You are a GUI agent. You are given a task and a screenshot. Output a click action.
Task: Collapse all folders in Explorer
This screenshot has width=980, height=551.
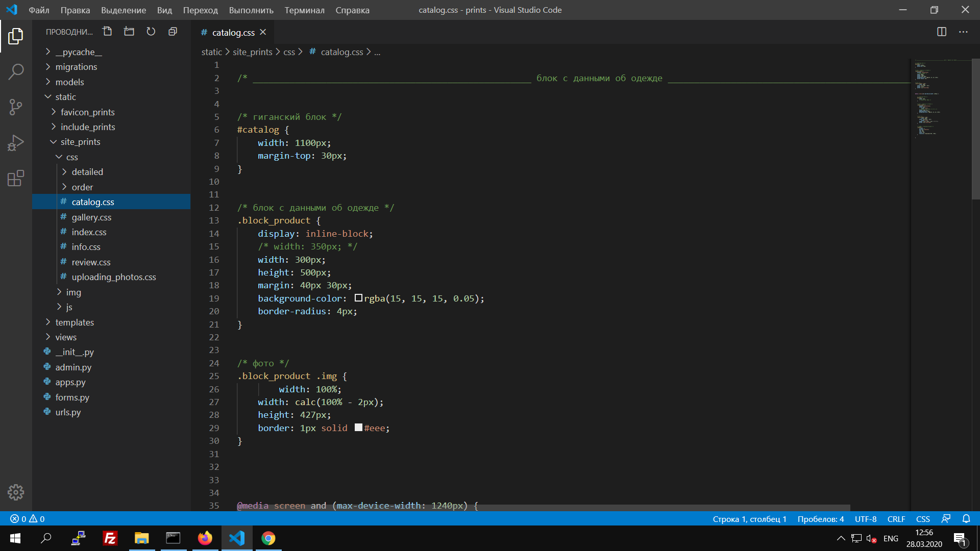pos(173,32)
